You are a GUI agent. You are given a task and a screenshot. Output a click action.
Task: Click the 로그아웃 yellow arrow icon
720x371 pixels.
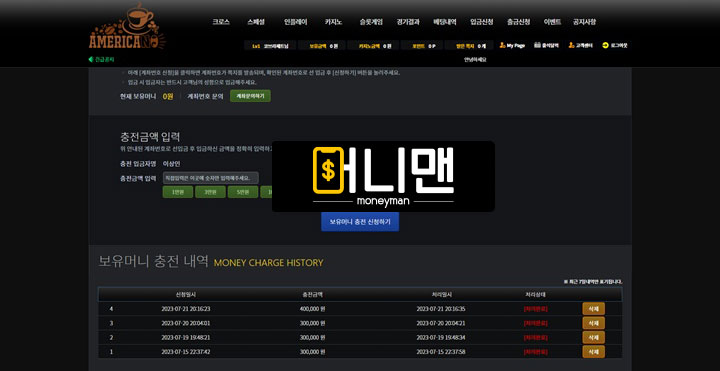605,45
